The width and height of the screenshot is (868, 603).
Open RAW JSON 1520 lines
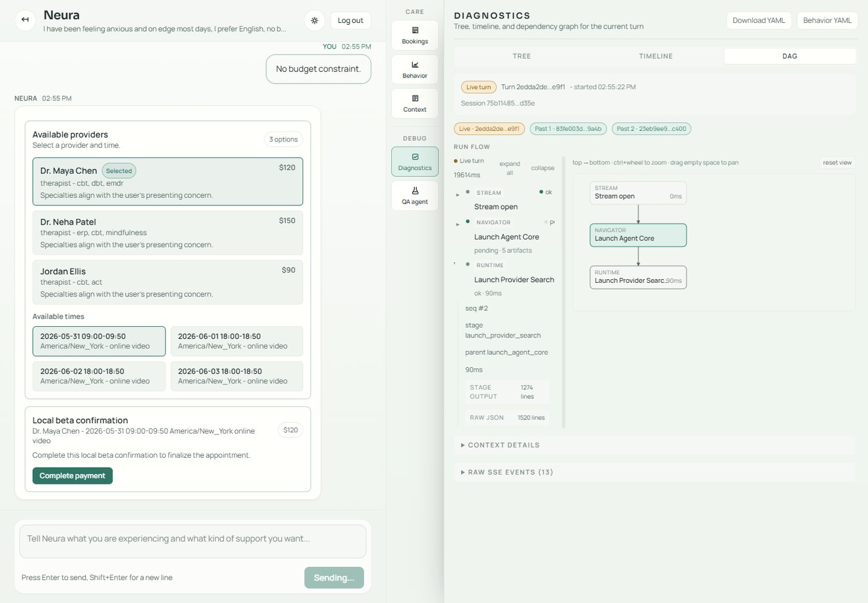coord(507,418)
